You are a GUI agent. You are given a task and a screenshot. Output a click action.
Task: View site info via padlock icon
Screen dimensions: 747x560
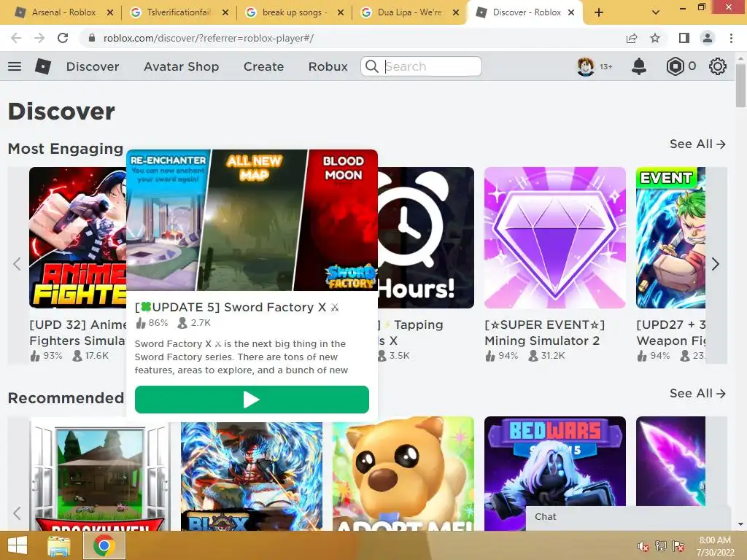[x=92, y=38]
